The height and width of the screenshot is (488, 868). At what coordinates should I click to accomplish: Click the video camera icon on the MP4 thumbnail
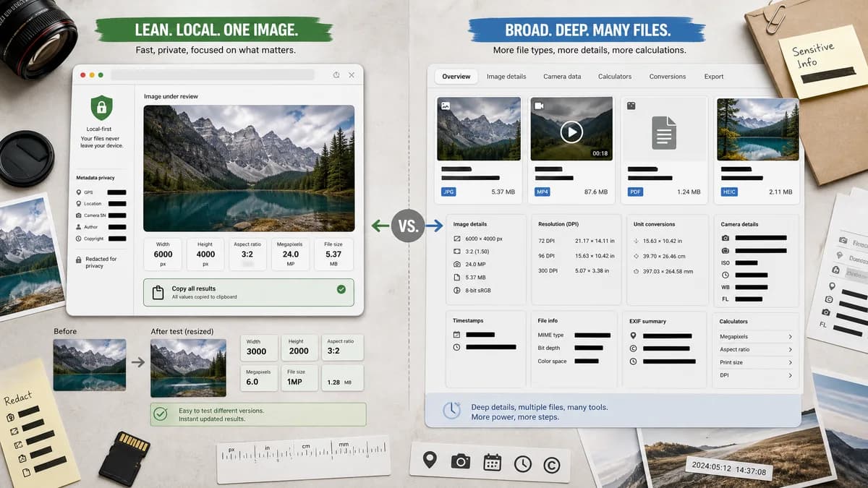click(x=539, y=106)
